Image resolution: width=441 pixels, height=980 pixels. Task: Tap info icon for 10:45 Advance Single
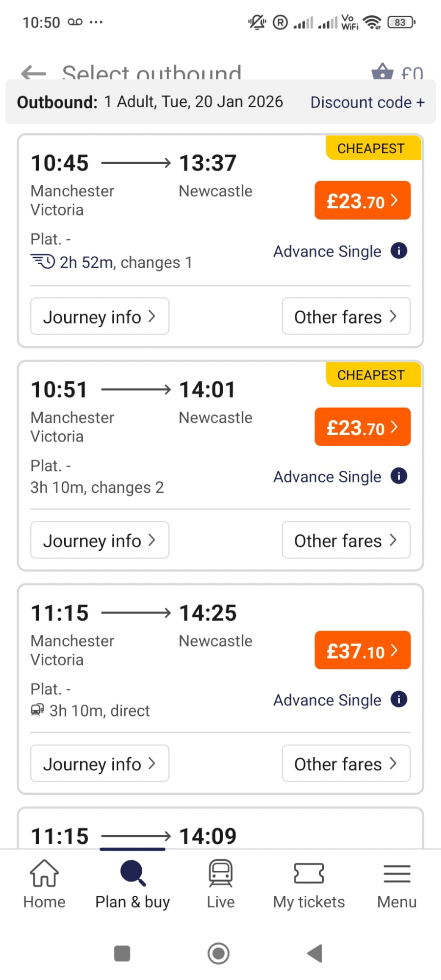pyautogui.click(x=399, y=251)
